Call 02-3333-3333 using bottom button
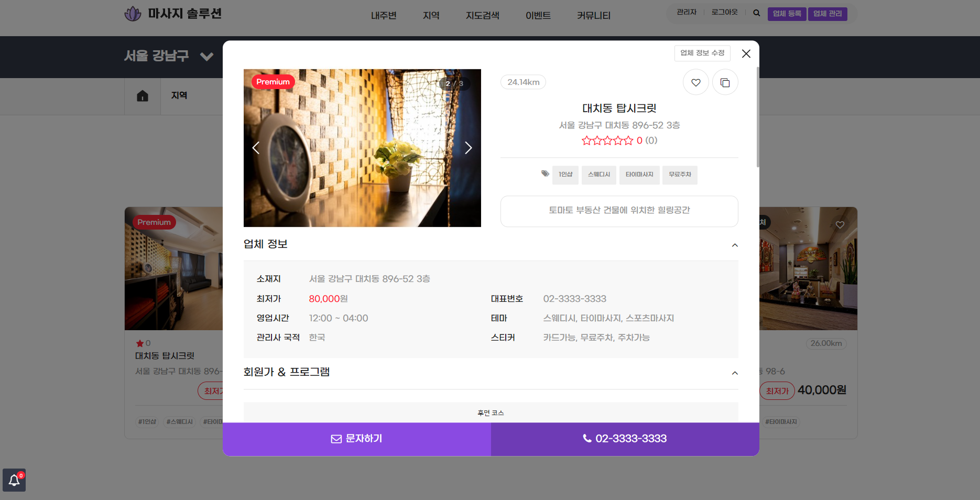The width and height of the screenshot is (980, 500). tap(625, 439)
